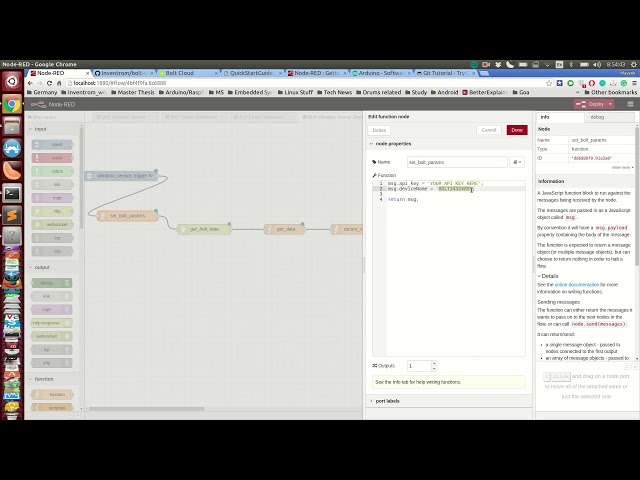Open the Other bookmarks folder

[610, 93]
